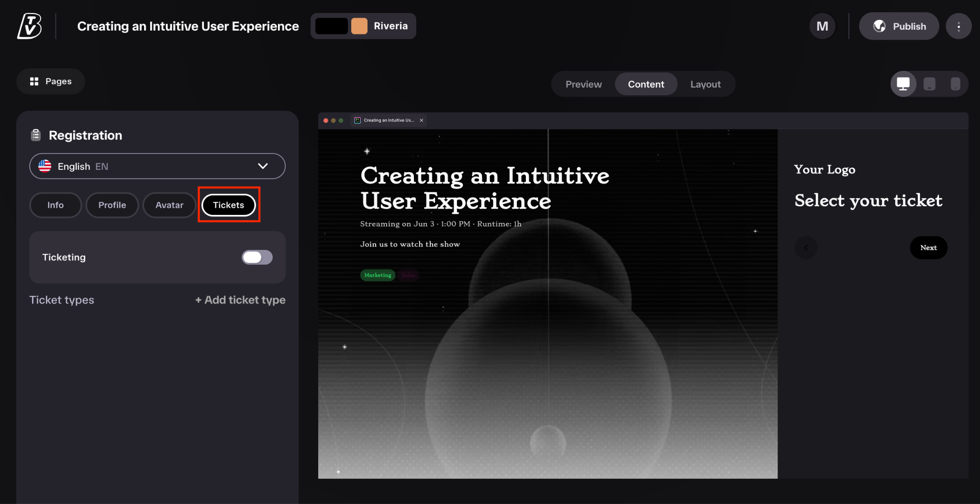Click the TV logo icon
This screenshot has width=980, height=504.
point(29,26)
